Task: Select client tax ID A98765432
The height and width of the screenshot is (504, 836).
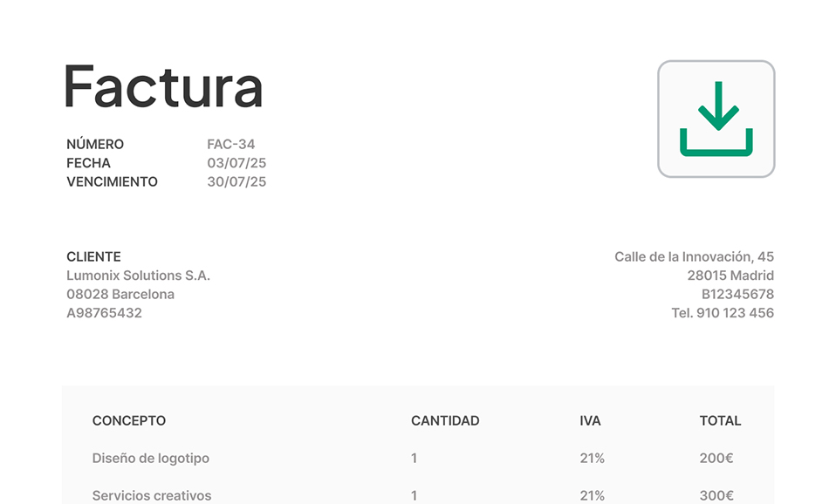Action: pyautogui.click(x=104, y=313)
